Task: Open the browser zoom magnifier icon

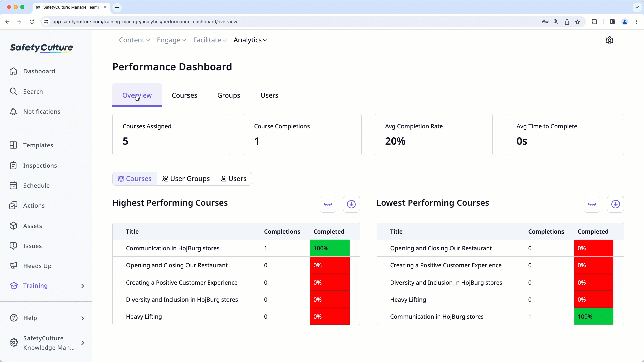Action: tap(556, 22)
